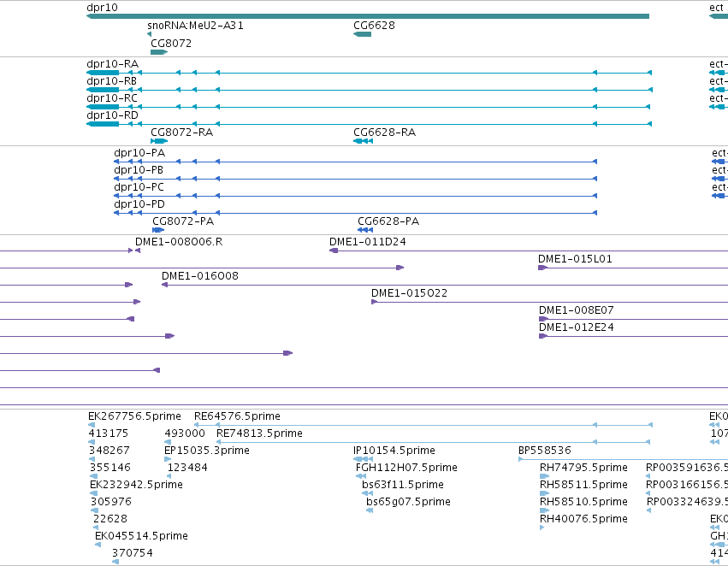Select feature 305976 label

111,502
